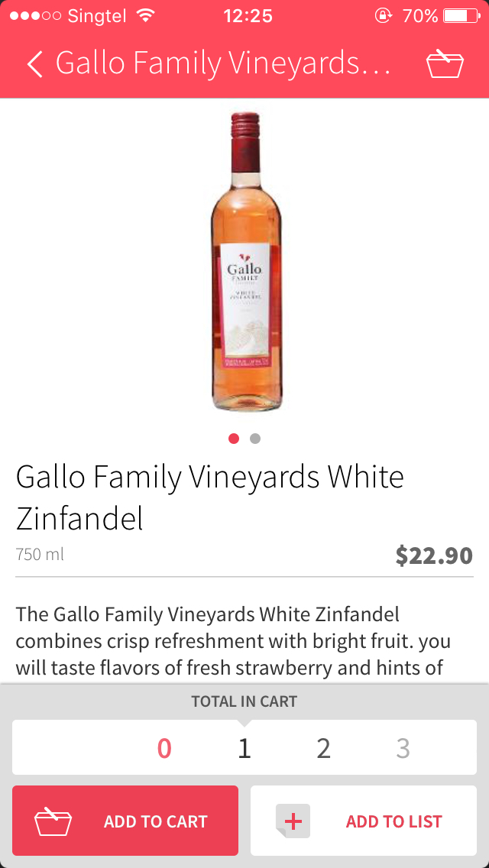Tap the battery indicator icon
The image size is (489, 868).
tap(459, 16)
